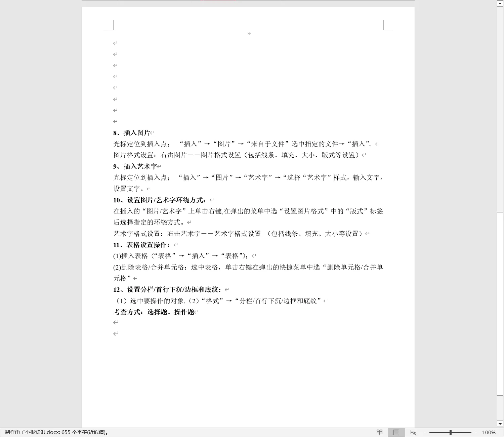
Task: Click the vertical scrollbar thumb
Action: click(500, 304)
